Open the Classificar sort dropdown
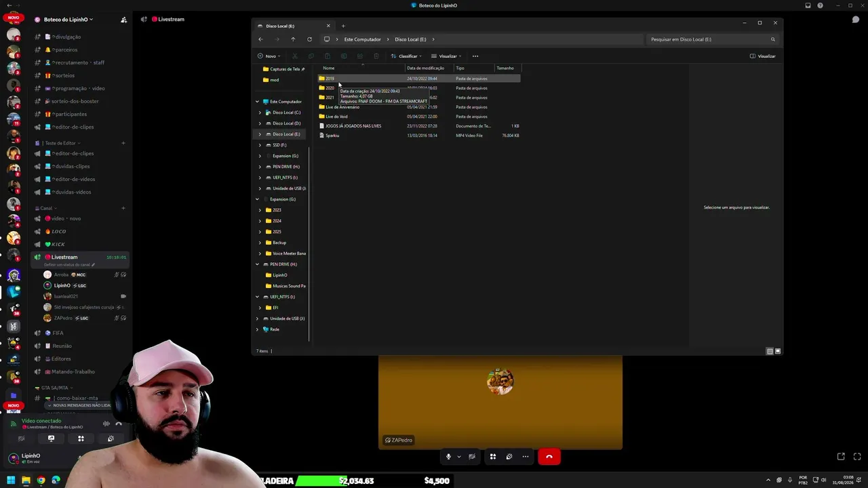The height and width of the screenshot is (488, 868). click(406, 56)
